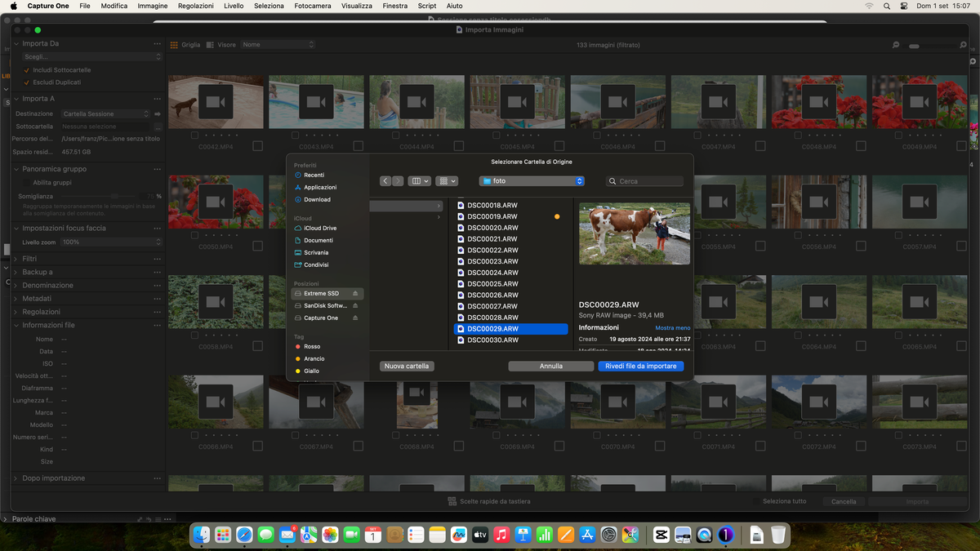
Task: Uncheck Includi Sottocartelle
Action: click(27, 70)
